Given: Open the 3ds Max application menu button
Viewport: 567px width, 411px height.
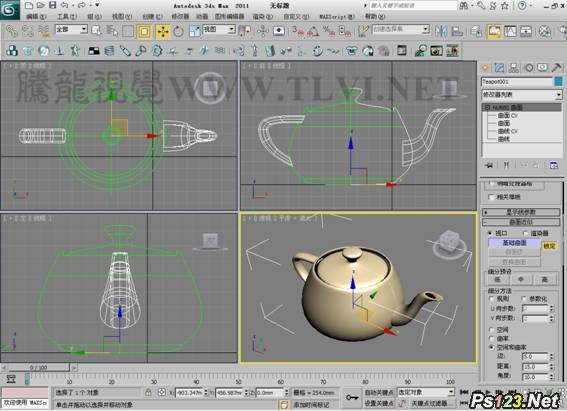Looking at the screenshot, I should pyautogui.click(x=9, y=10).
